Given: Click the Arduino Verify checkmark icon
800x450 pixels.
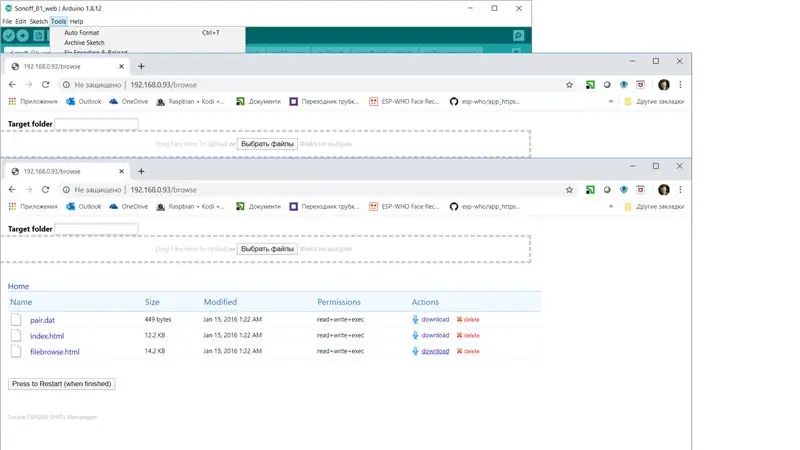Looking at the screenshot, I should point(9,36).
